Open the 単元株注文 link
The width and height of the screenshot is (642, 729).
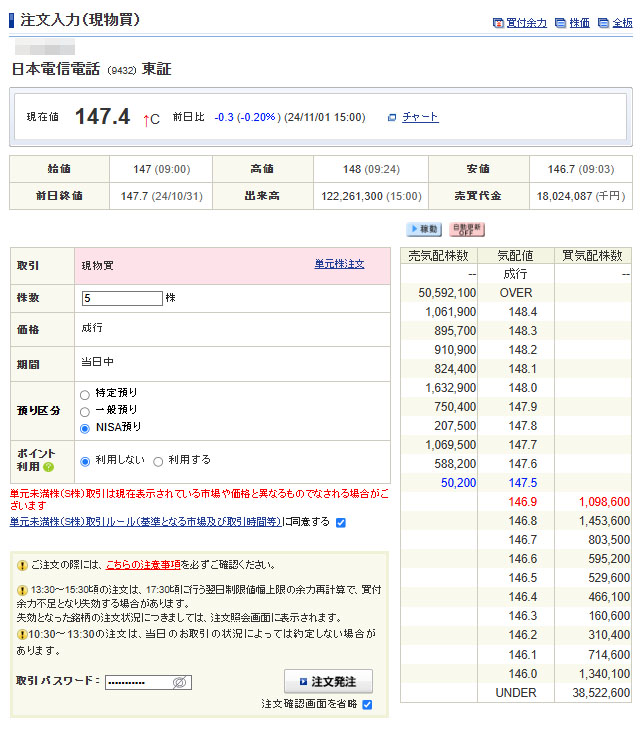click(339, 264)
